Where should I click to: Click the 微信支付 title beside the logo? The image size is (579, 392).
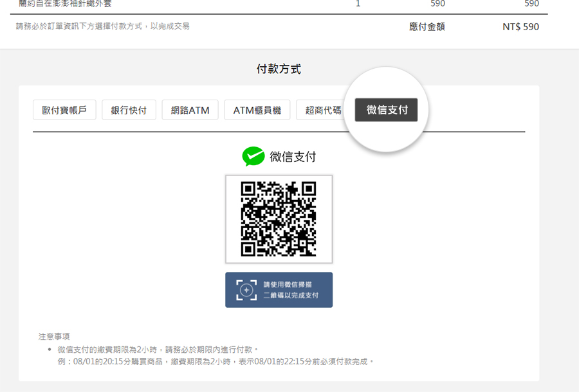tap(293, 157)
